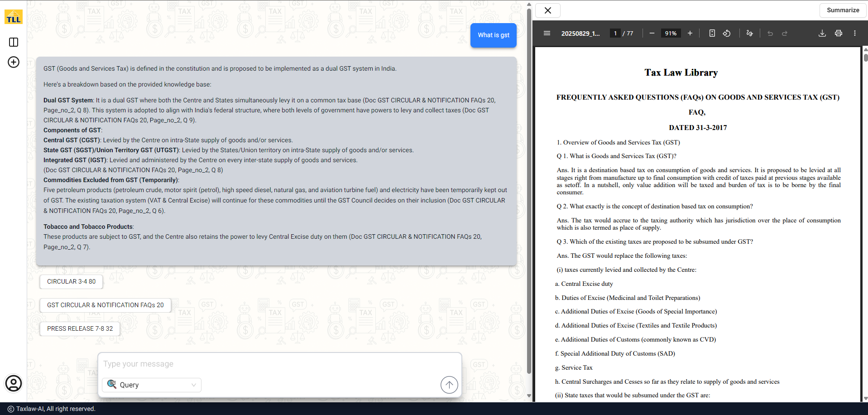
Task: Zoom in the PDF document
Action: [690, 33]
